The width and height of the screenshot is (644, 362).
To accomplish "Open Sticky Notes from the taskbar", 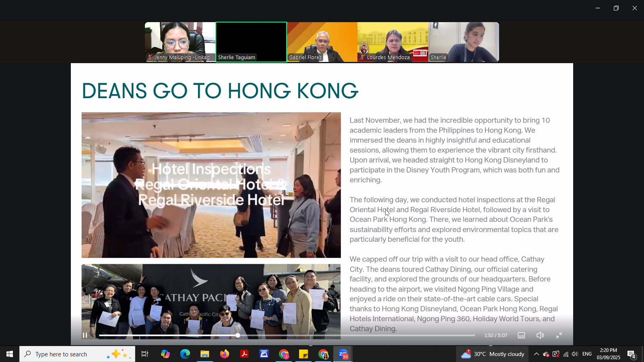I will coord(303,354).
